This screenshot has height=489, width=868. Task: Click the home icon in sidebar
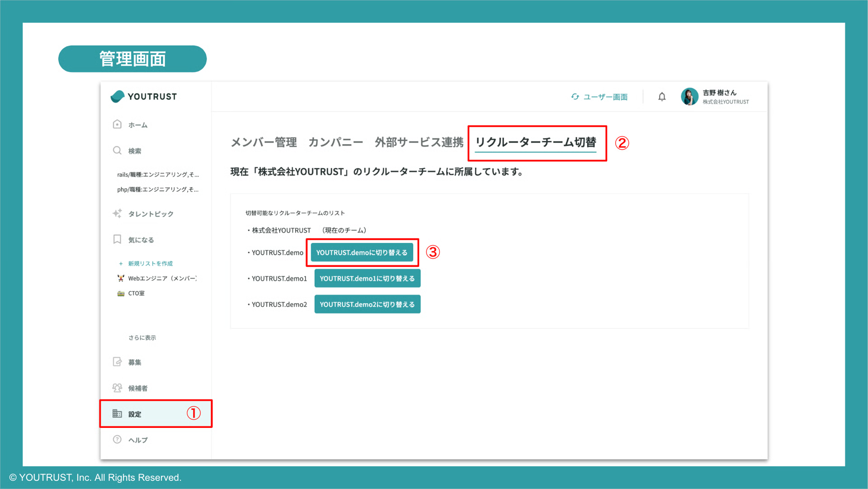(x=117, y=124)
